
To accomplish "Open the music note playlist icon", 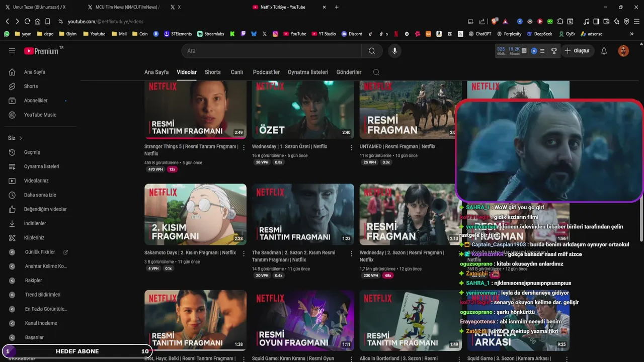I will pyautogui.click(x=586, y=22).
